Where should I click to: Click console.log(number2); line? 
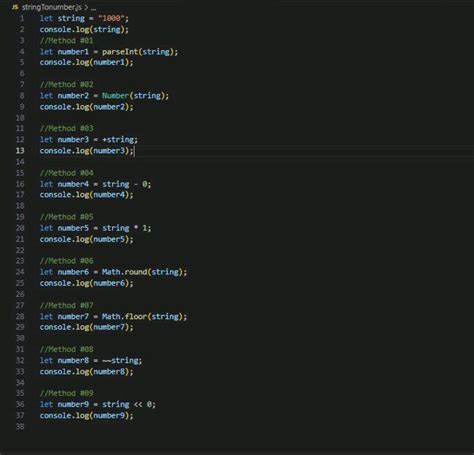tap(86, 107)
